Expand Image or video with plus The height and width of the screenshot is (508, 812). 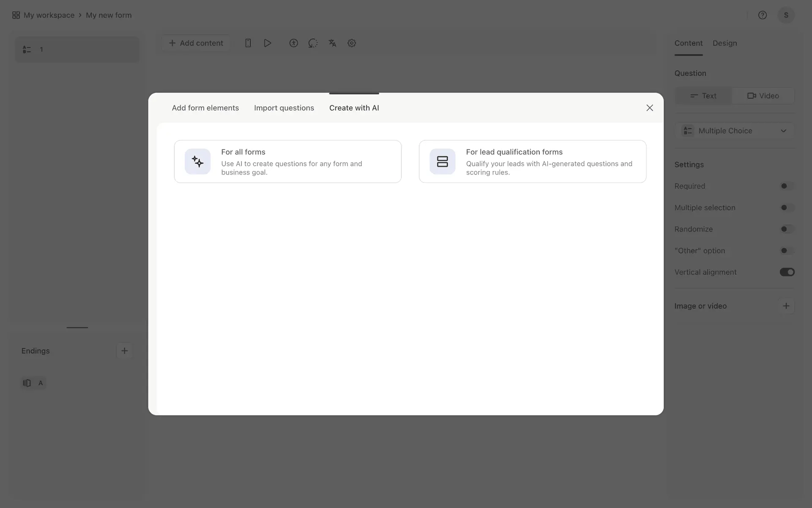(786, 306)
